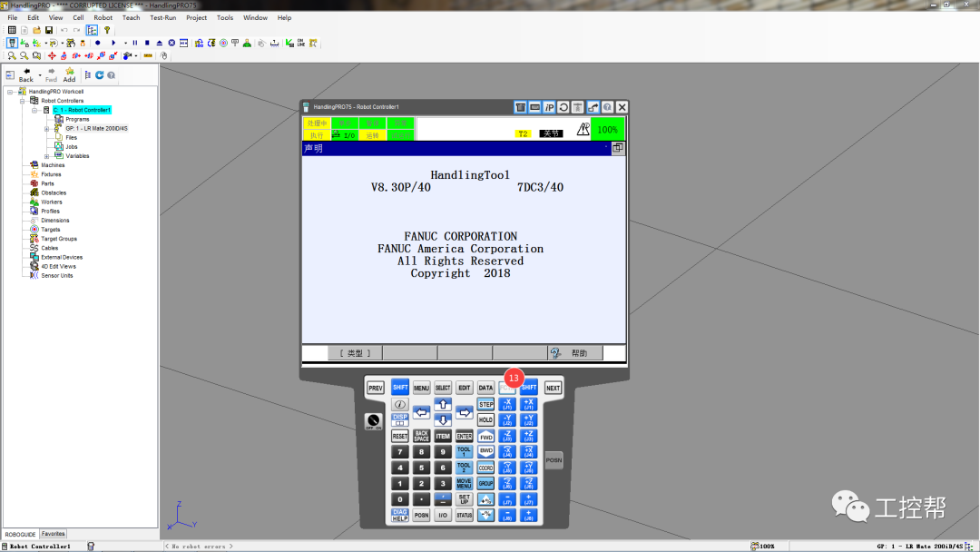Screen dimensions: 980x552
Task: Click the Fault Reset circle-X icon
Action: (171, 44)
